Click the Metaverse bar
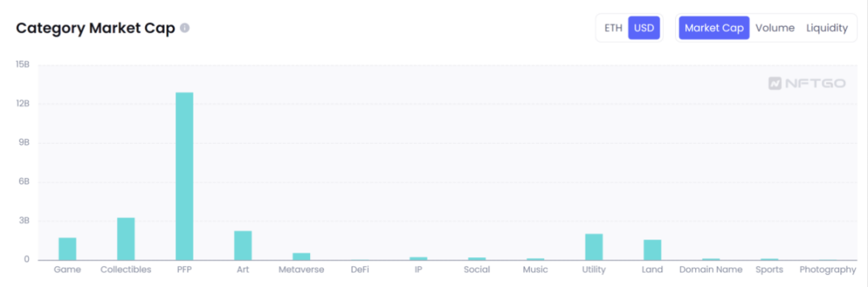 point(301,256)
